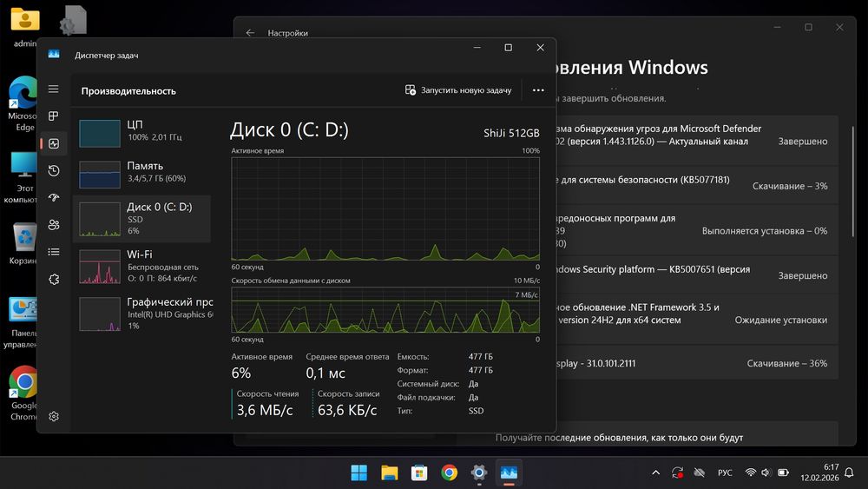
Task: Select the Microsoft Edge desktop shortcut
Action: [x=23, y=103]
